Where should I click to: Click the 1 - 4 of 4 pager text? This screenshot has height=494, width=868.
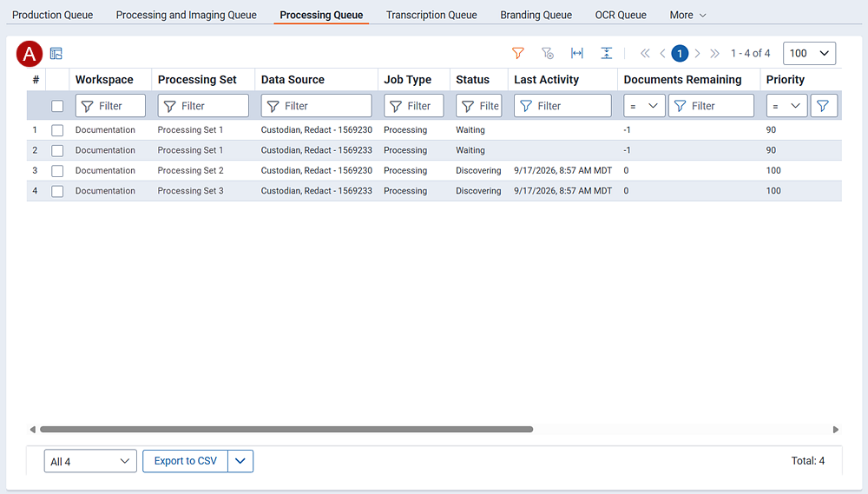point(750,53)
